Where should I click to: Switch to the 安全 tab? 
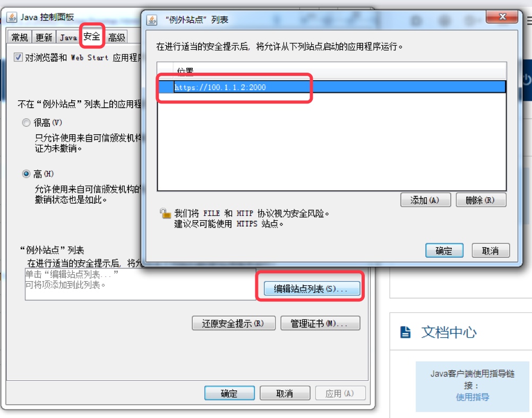point(92,36)
